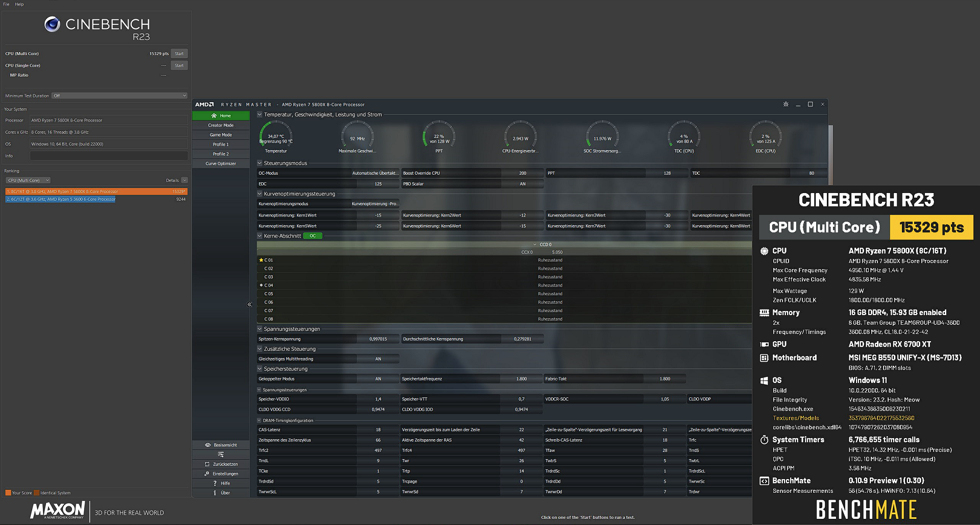Click the BenchMate Memory icon
Viewport: 980px width, 525px height.
pos(764,313)
